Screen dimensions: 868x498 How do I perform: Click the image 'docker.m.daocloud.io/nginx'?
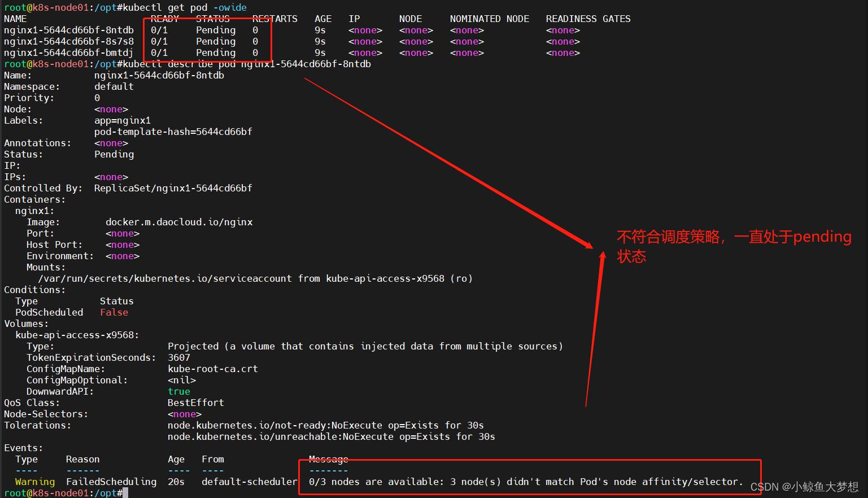[179, 222]
